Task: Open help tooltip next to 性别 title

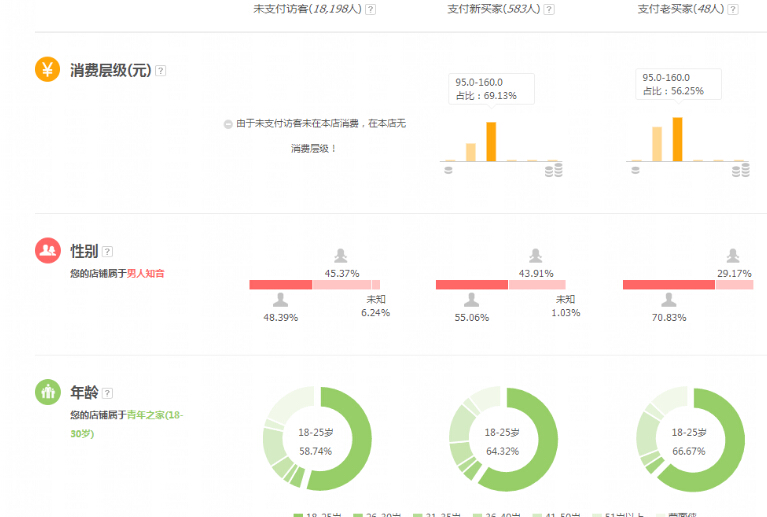Action: pos(108,252)
